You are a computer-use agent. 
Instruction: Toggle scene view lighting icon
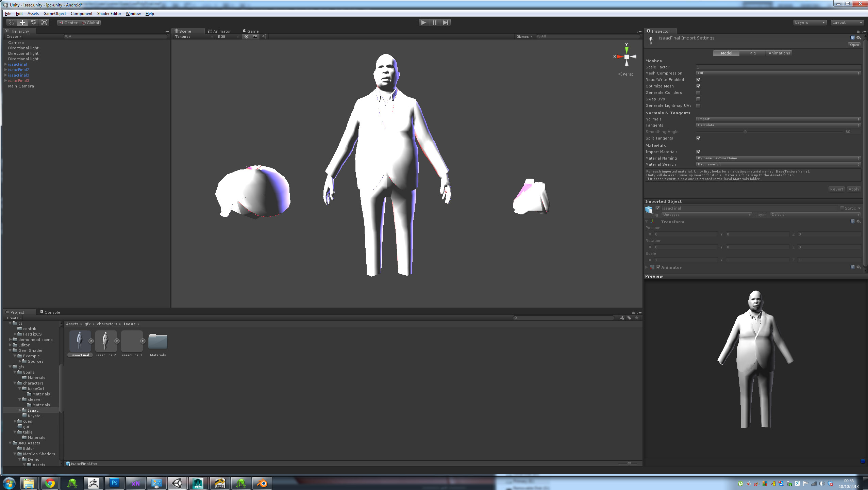click(246, 36)
